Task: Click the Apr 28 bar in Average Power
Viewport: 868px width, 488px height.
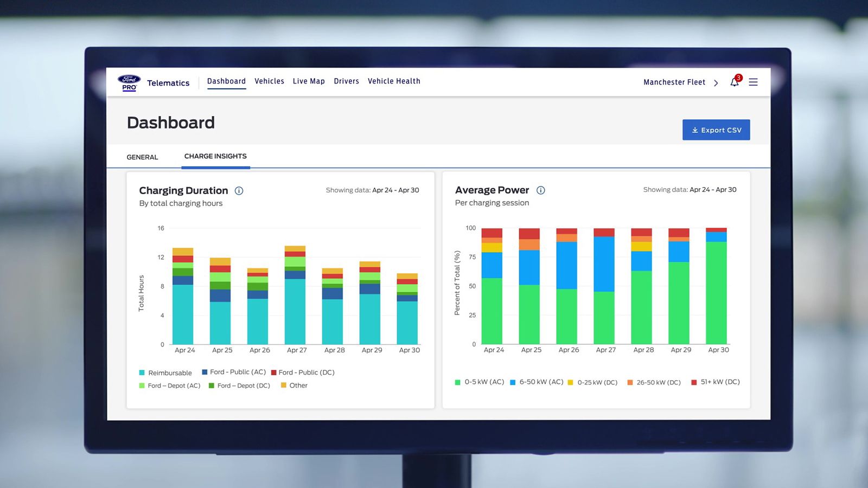Action: pyautogui.click(x=642, y=286)
